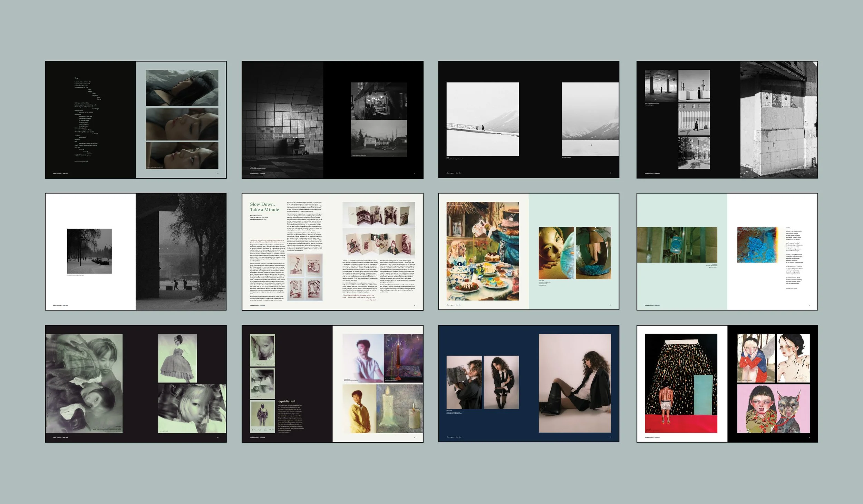Screen dimensions: 863x504
Task: Open the top photo of the sleeping woman
Action: 182,88
